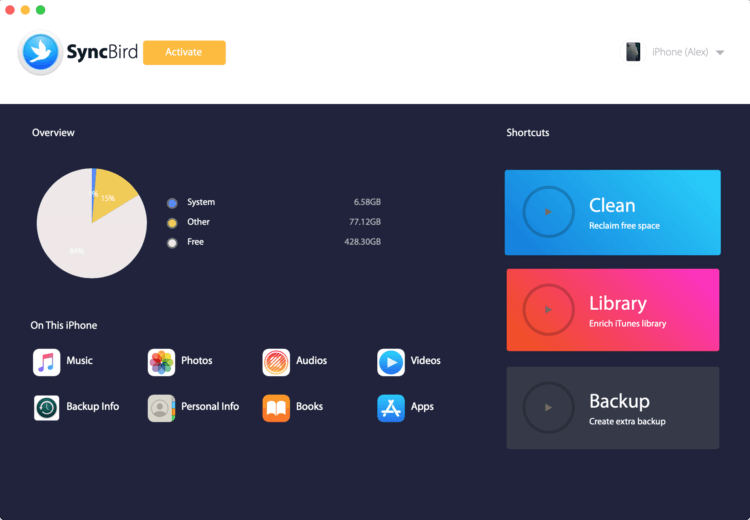Click the SyncBird bird logo
750x520 pixels.
click(41, 52)
